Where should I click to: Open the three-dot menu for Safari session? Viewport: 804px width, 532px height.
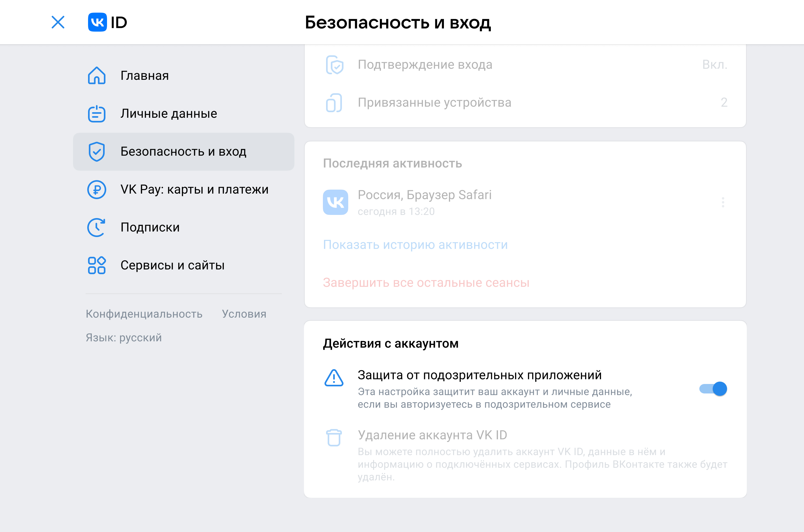click(723, 202)
